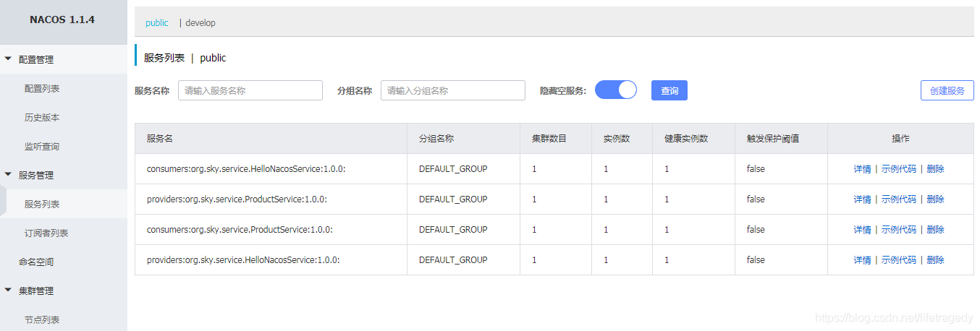
Task: Toggle the 隐藏空服务 switch
Action: point(616,90)
